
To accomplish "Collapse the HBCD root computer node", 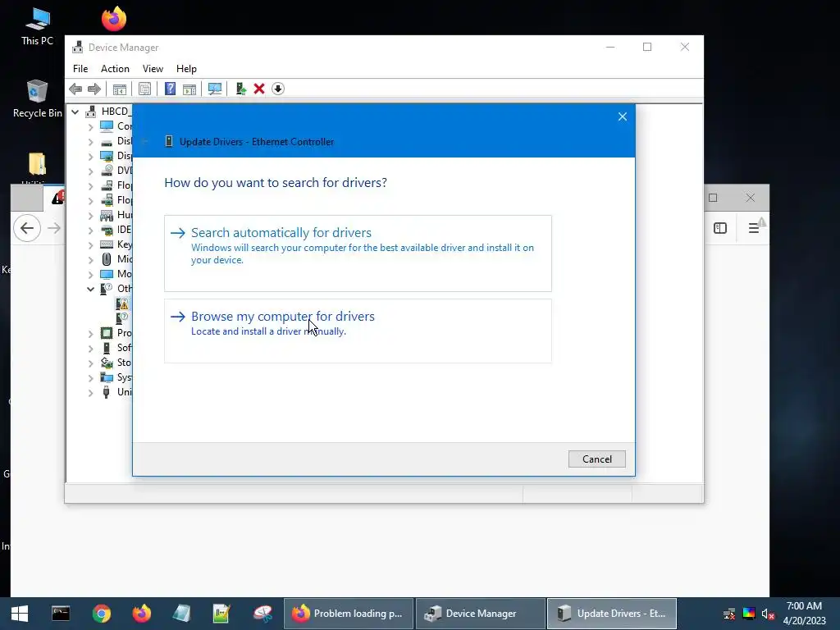I will [75, 112].
